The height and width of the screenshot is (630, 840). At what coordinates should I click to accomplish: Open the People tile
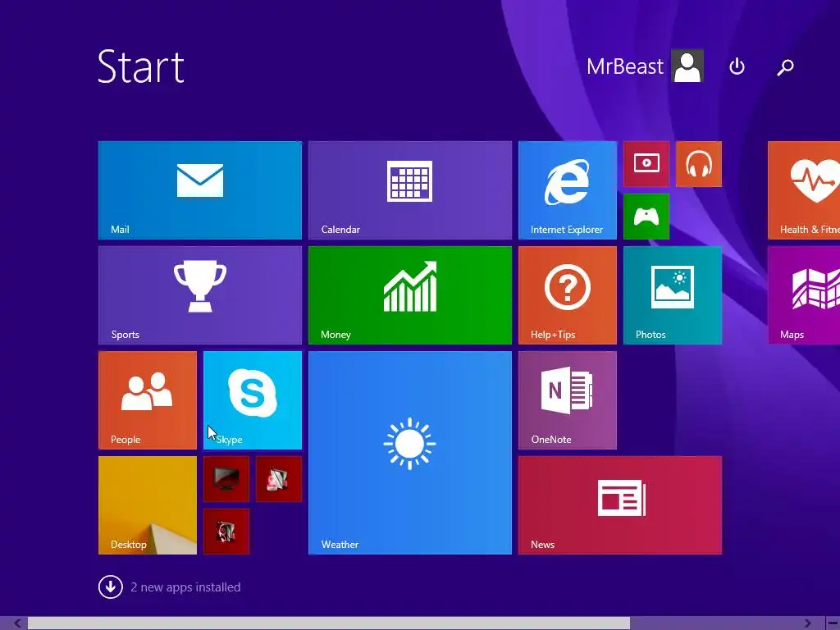pos(148,400)
